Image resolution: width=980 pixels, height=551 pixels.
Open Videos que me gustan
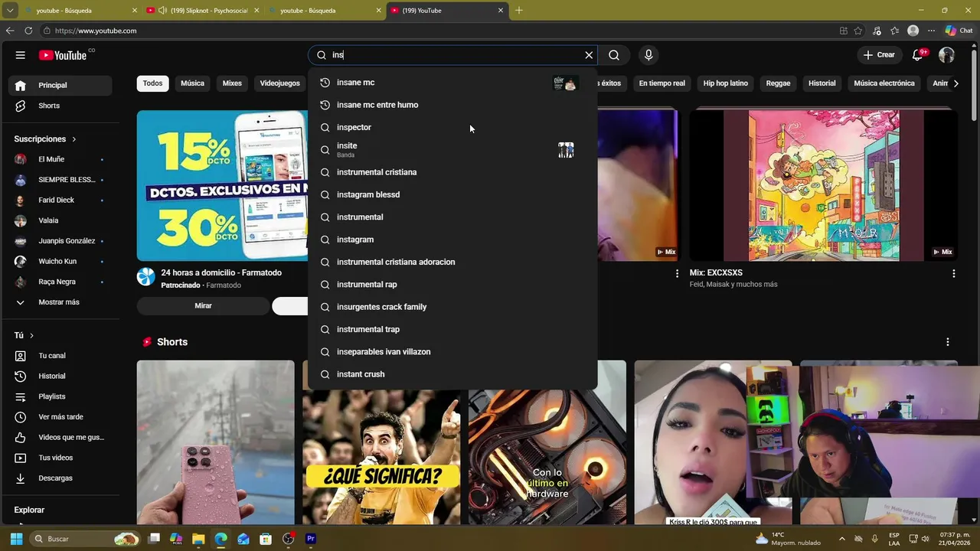pos(60,437)
